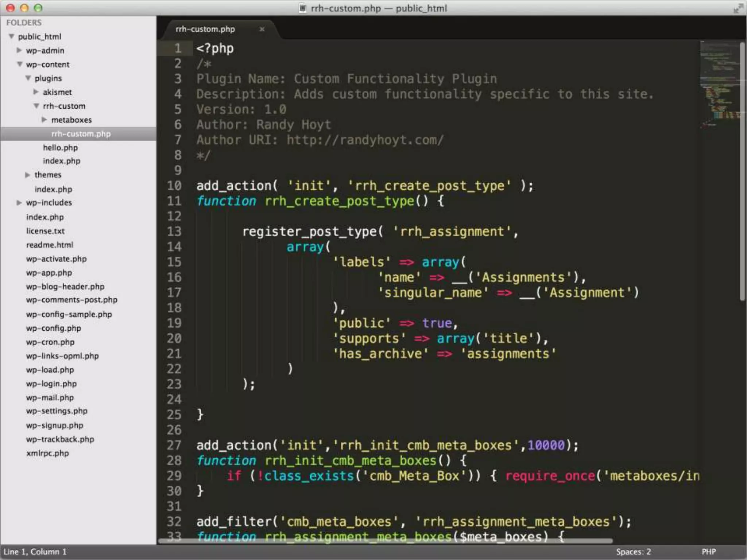Click the vertical scrollbar on the right
Image resolution: width=747 pixels, height=560 pixels.
point(742,171)
